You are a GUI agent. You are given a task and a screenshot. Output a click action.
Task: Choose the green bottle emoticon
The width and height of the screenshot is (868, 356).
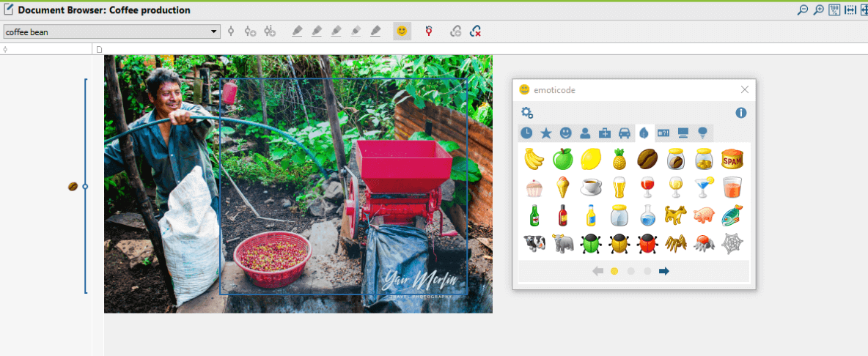click(534, 215)
